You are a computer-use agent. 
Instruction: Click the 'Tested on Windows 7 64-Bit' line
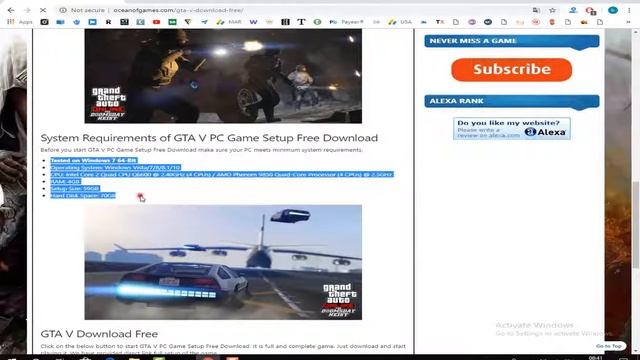coord(93,160)
